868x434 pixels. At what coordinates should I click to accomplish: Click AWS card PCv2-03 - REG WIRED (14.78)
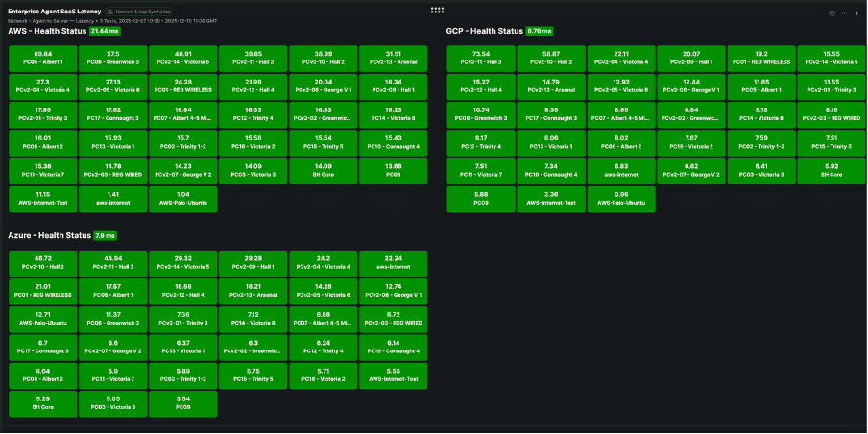(x=113, y=171)
